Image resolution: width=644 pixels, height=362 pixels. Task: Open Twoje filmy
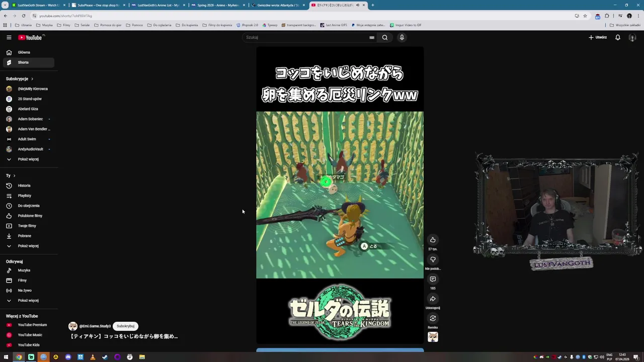point(28,226)
